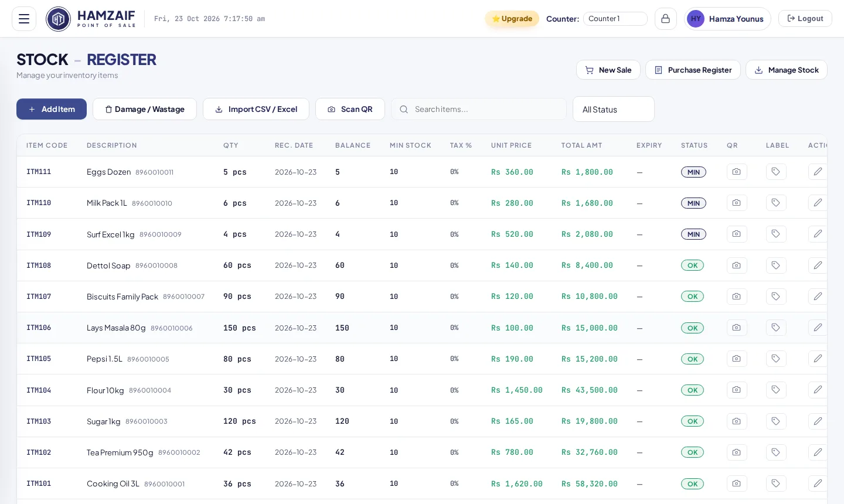Click the Add Item button
Viewport: 844px width, 504px height.
(52, 109)
